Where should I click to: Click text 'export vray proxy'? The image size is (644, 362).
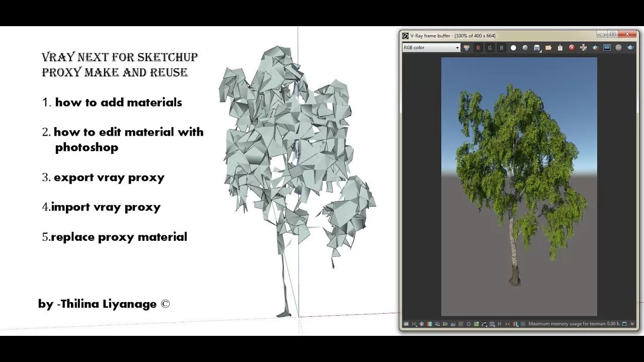tap(109, 177)
